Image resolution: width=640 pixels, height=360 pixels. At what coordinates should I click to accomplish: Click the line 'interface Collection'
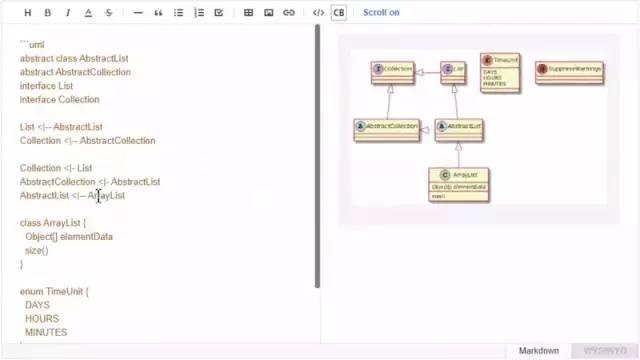59,100
